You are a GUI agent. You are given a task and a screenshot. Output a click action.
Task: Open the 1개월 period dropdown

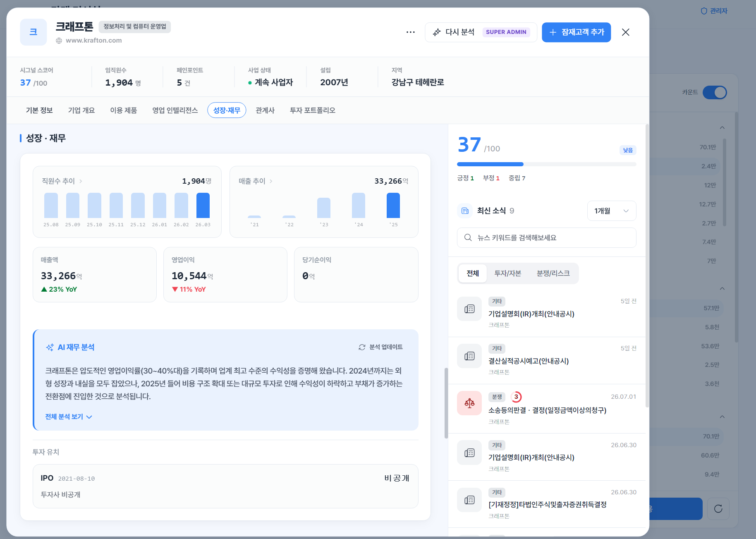612,211
